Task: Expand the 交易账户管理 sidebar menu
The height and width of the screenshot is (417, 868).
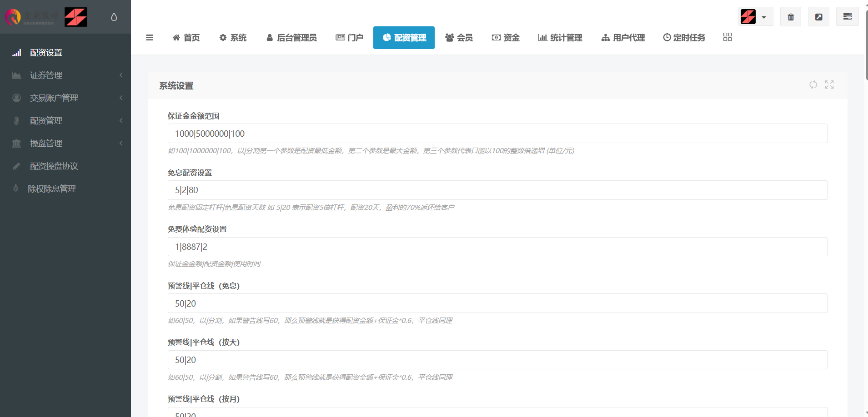Action: coord(65,98)
